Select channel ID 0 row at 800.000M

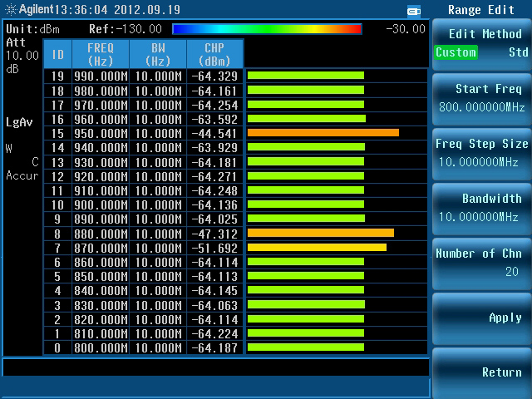point(143,347)
